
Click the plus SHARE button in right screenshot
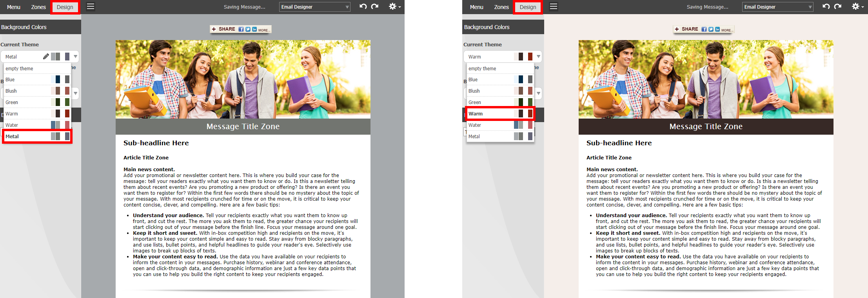(x=686, y=29)
